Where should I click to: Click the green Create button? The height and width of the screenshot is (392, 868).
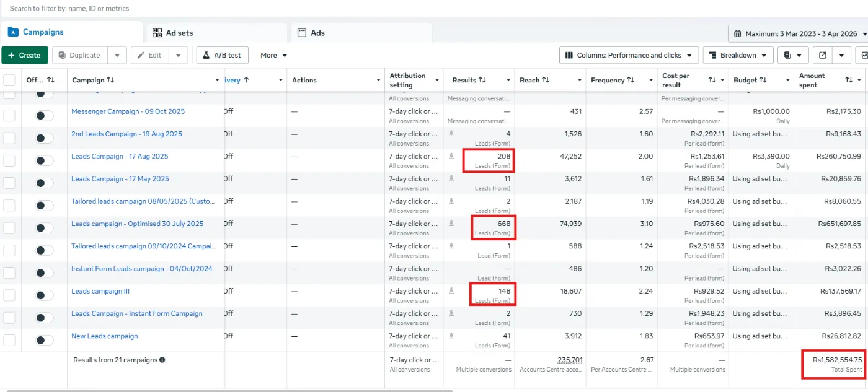click(25, 55)
